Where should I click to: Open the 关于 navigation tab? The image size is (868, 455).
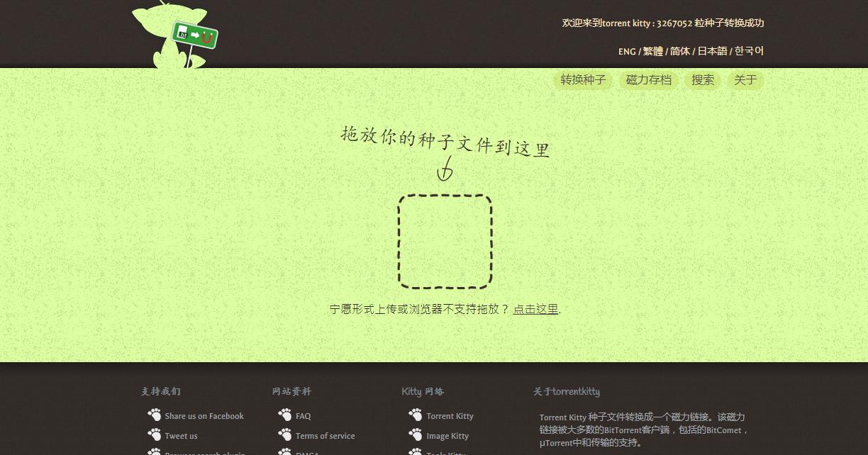click(x=744, y=80)
